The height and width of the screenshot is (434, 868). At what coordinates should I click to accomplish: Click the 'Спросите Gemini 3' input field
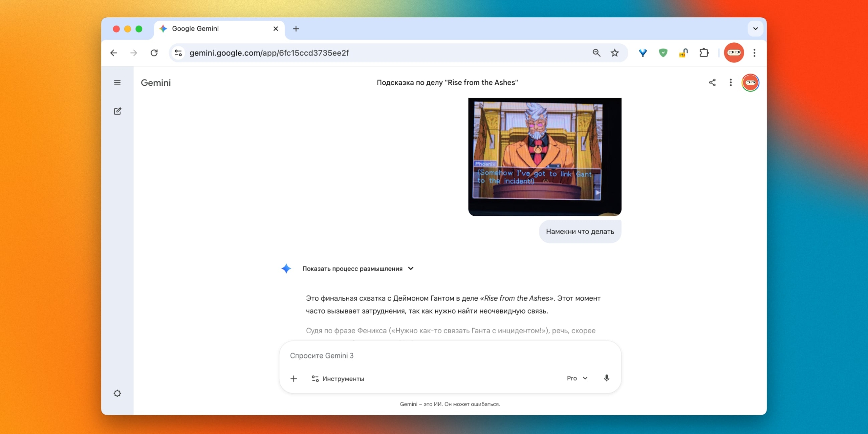click(x=441, y=355)
